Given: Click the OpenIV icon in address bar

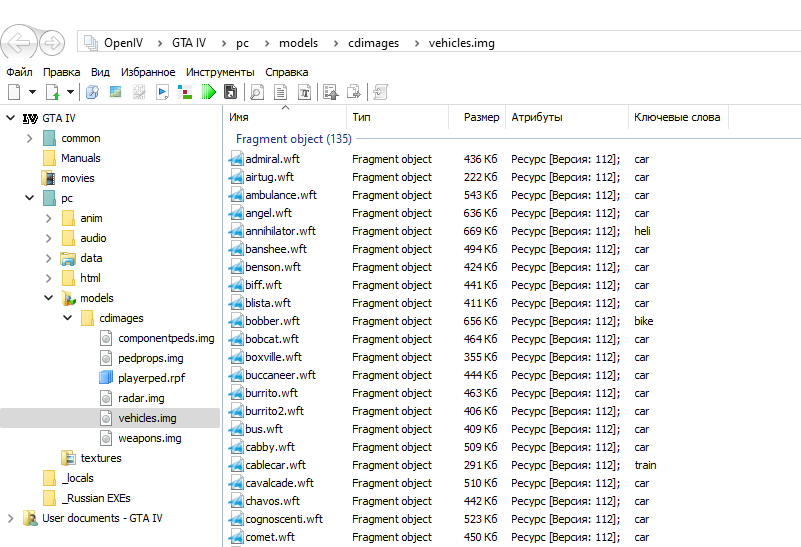Looking at the screenshot, I should click(x=91, y=43).
